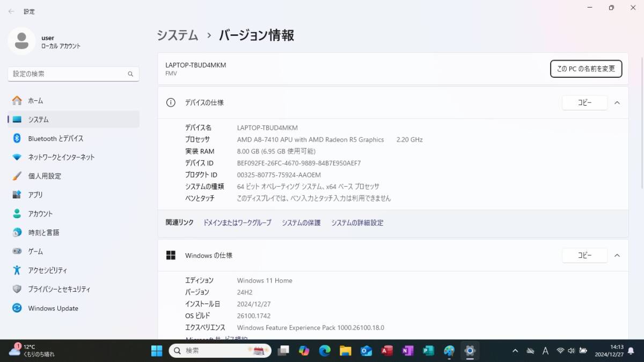Open the ホーム settings page
Screen dimensions: 644x362
(x=74, y=101)
